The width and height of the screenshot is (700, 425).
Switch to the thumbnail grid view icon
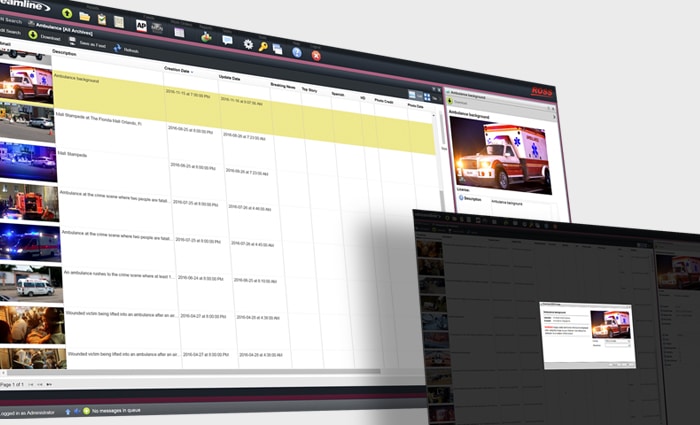[427, 97]
